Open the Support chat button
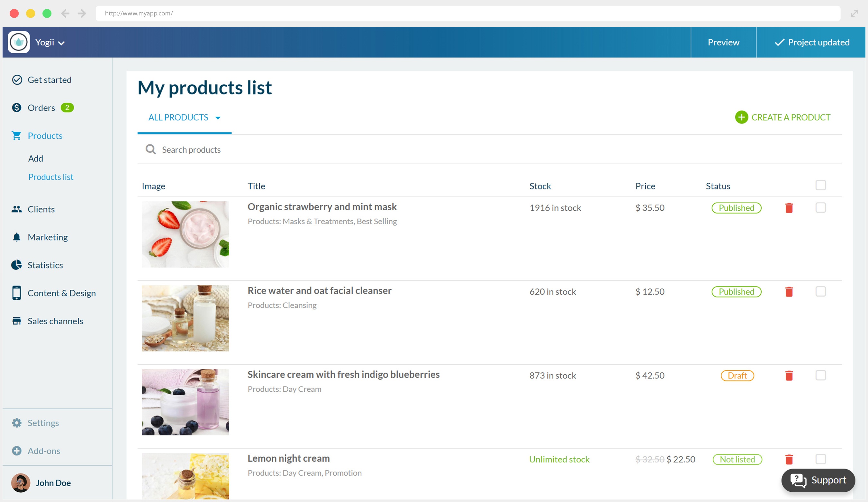868x502 pixels. [818, 480]
